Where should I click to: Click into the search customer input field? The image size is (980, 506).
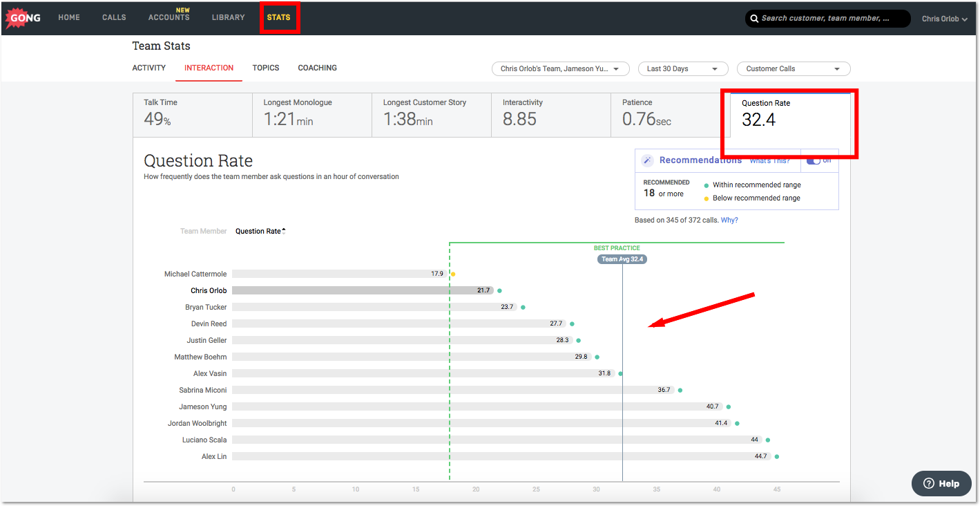(x=828, y=19)
